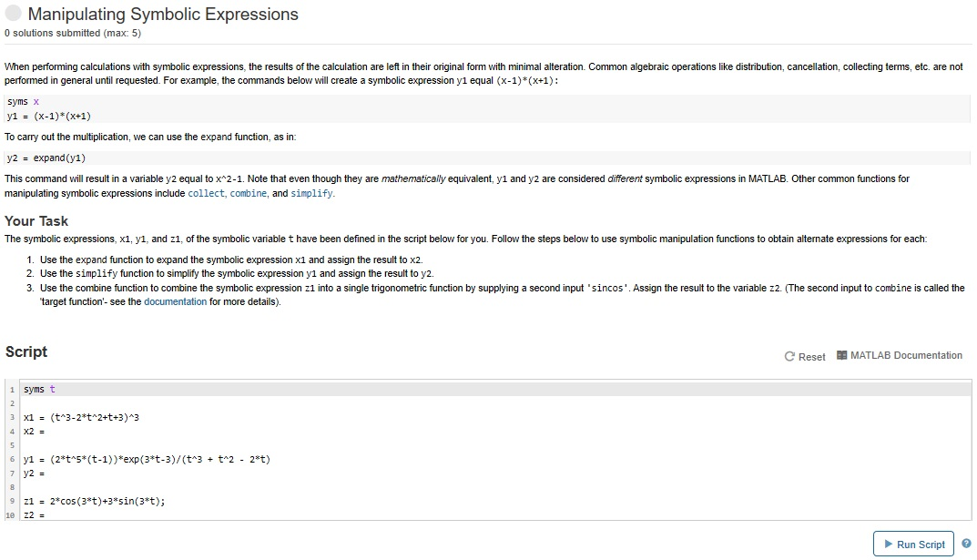The width and height of the screenshot is (977, 560).
Task: Click the MATLAB Documentation book icon
Action: coord(841,355)
